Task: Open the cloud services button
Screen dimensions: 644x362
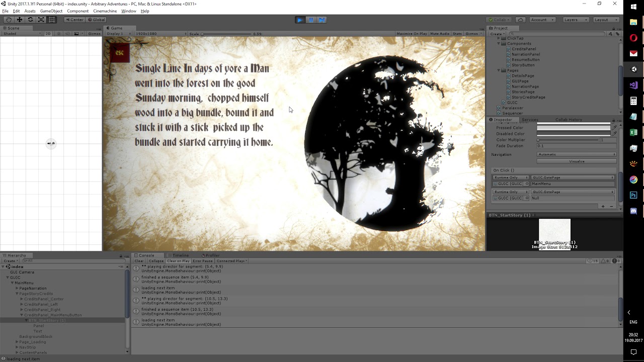Action: [521, 20]
